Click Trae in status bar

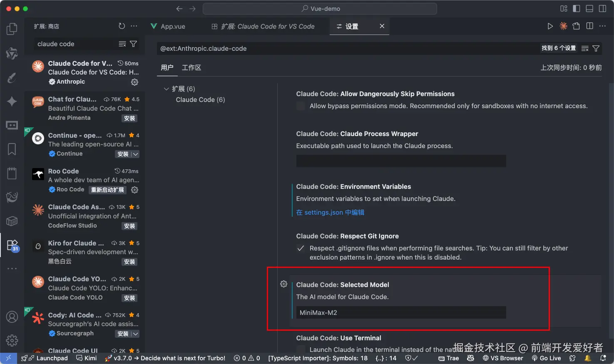(x=448, y=358)
